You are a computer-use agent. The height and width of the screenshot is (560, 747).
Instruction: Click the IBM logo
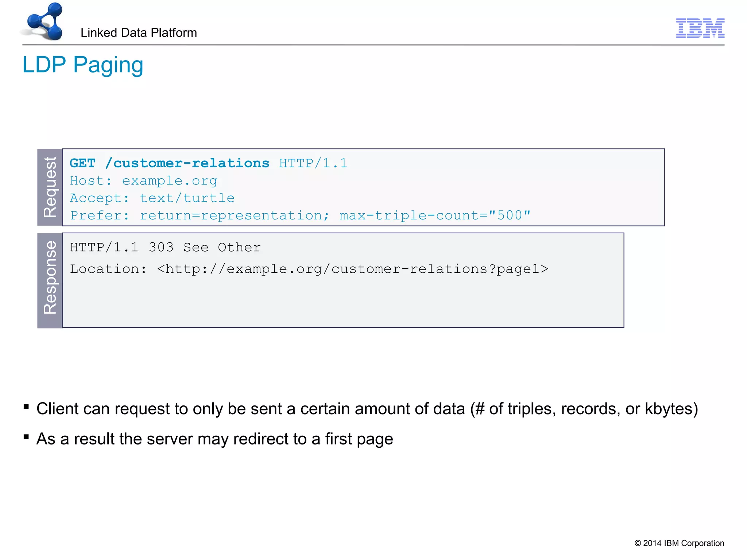click(700, 28)
